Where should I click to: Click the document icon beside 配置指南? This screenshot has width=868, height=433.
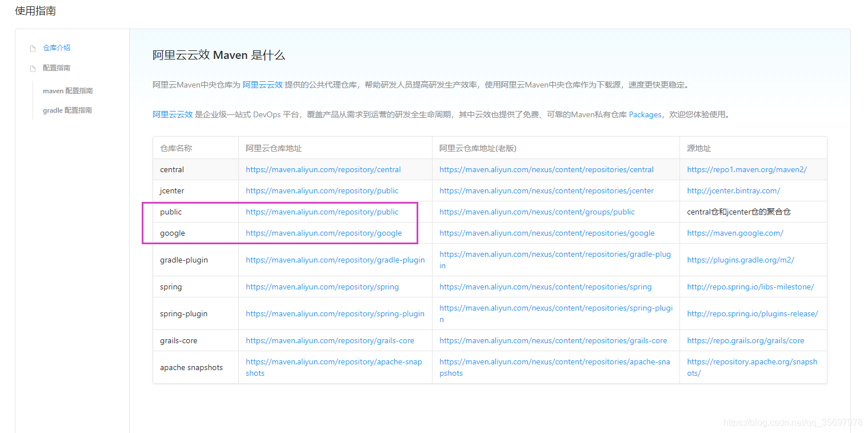[x=33, y=67]
